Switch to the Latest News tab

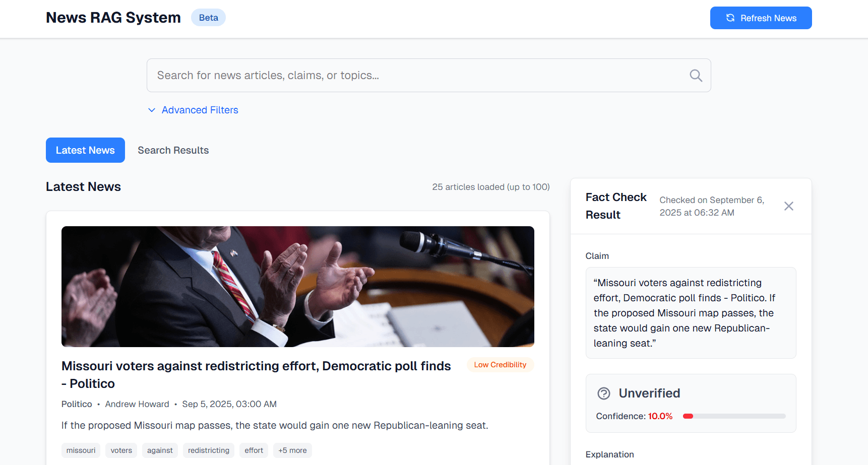point(85,150)
